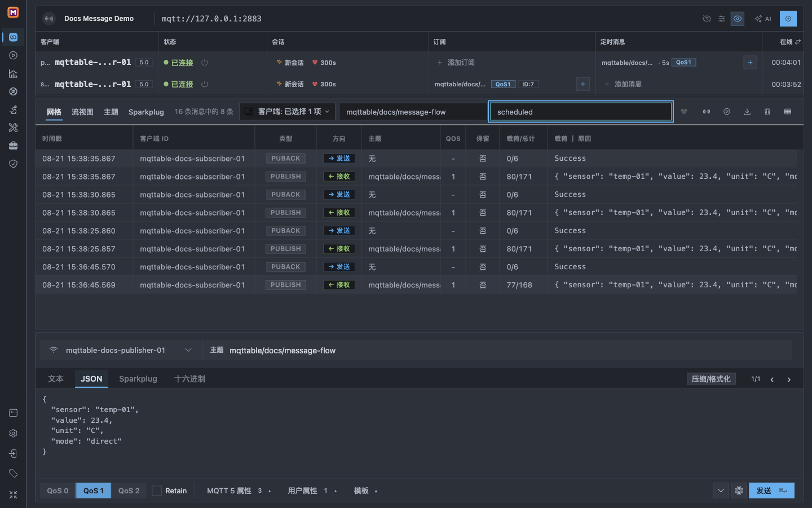
Task: Open the play/simulation sidebar icon
Action: tap(14, 55)
